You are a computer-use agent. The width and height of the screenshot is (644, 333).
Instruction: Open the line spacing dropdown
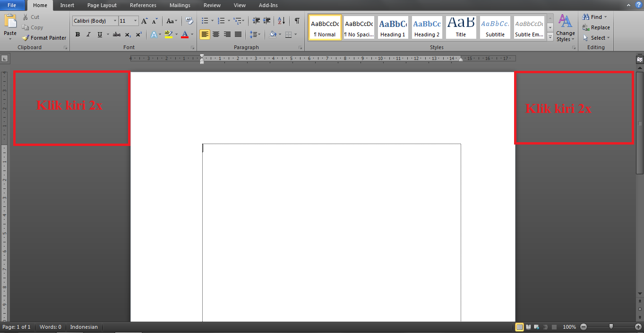254,34
